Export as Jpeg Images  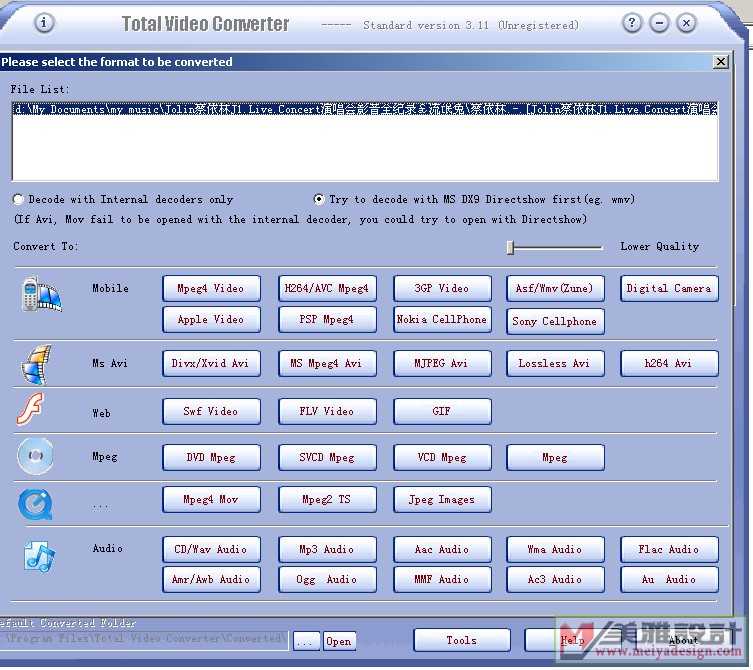click(442, 499)
